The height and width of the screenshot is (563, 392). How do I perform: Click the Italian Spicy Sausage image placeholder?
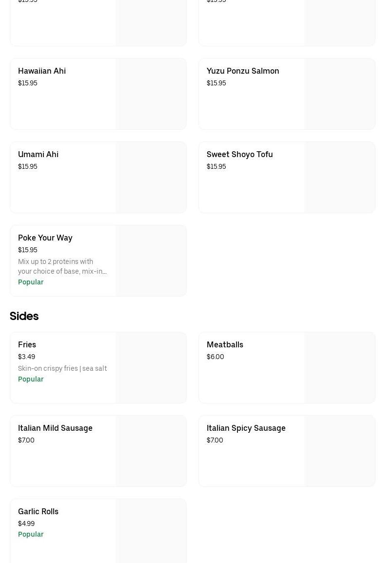pyautogui.click(x=339, y=451)
